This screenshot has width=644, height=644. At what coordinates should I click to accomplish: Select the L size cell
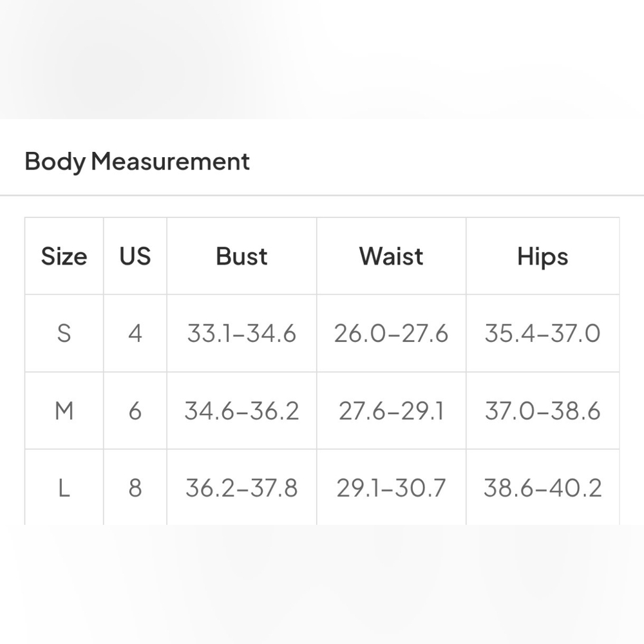[x=64, y=488]
